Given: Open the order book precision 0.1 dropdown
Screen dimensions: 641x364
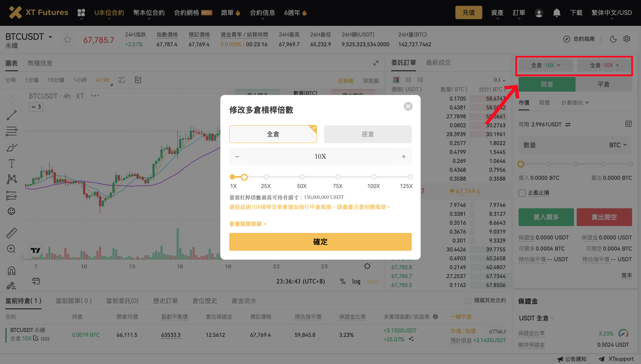Looking at the screenshot, I should [499, 80].
